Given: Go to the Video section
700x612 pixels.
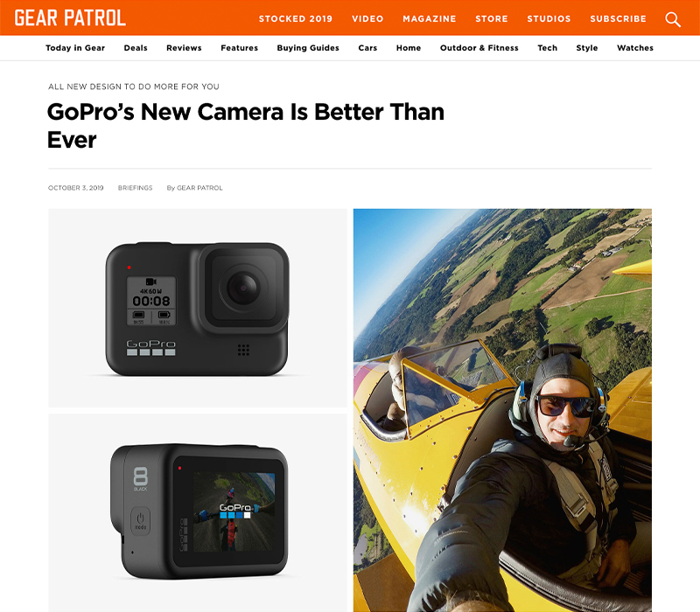Looking at the screenshot, I should click(x=367, y=18).
